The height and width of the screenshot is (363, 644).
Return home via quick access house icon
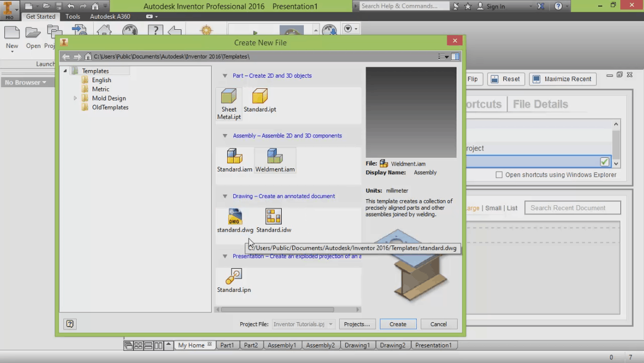click(95, 6)
